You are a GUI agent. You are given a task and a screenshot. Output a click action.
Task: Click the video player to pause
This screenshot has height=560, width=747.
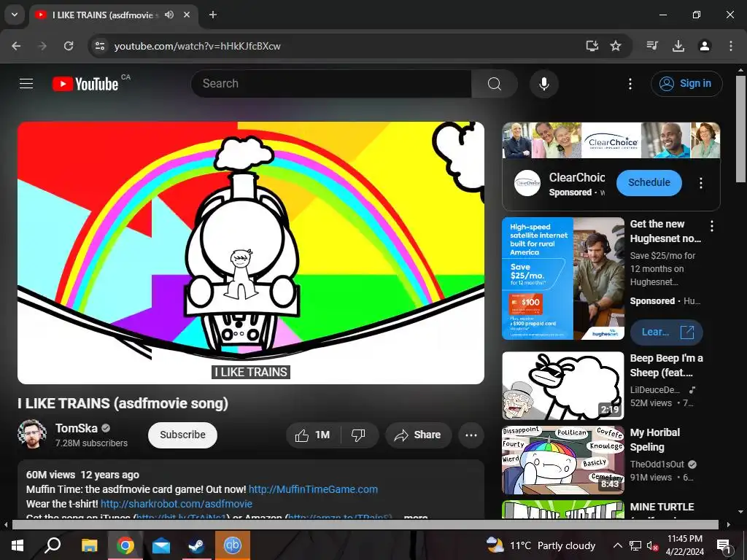(x=251, y=253)
